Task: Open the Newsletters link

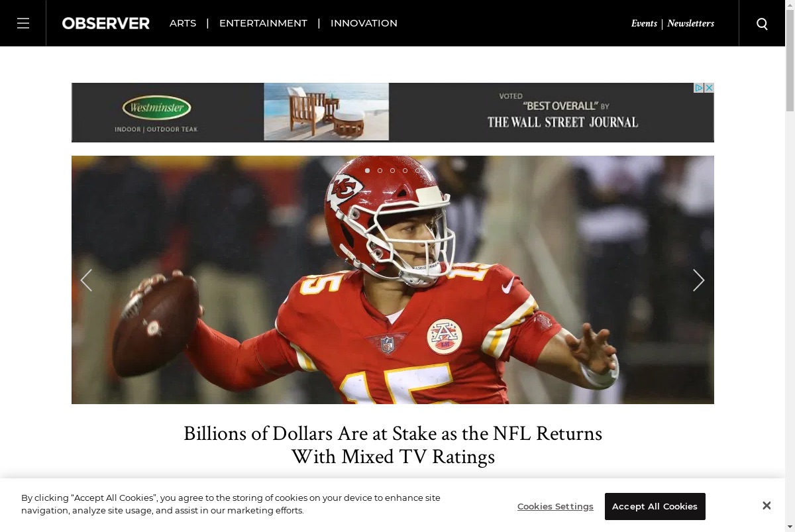Action: (690, 23)
